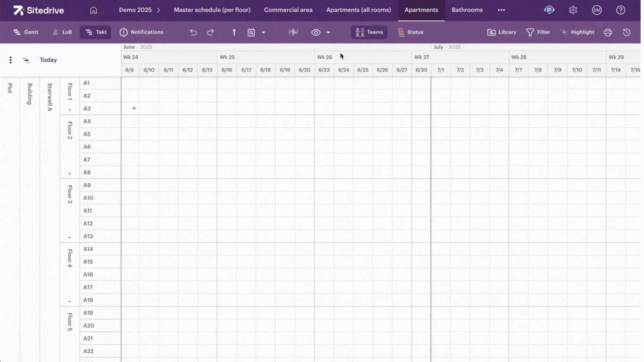Click the July 2025 month label

447,47
